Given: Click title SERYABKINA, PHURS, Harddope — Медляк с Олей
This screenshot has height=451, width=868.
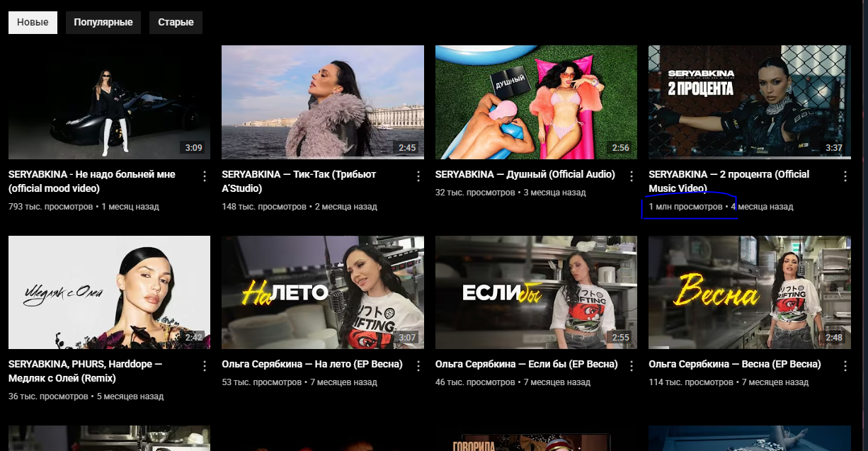Looking at the screenshot, I should tap(86, 371).
